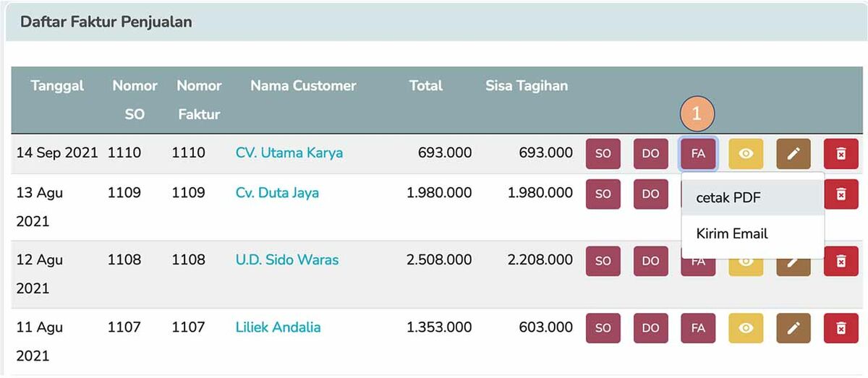Click the pencil icon on the Liliek Andalia row

click(793, 328)
